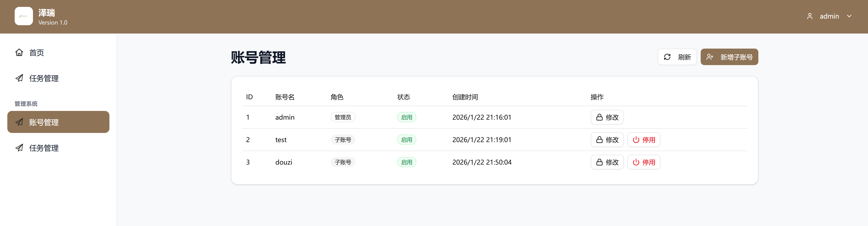The image size is (868, 226).
Task: Click the 启用 status badge for admin
Action: (406, 117)
